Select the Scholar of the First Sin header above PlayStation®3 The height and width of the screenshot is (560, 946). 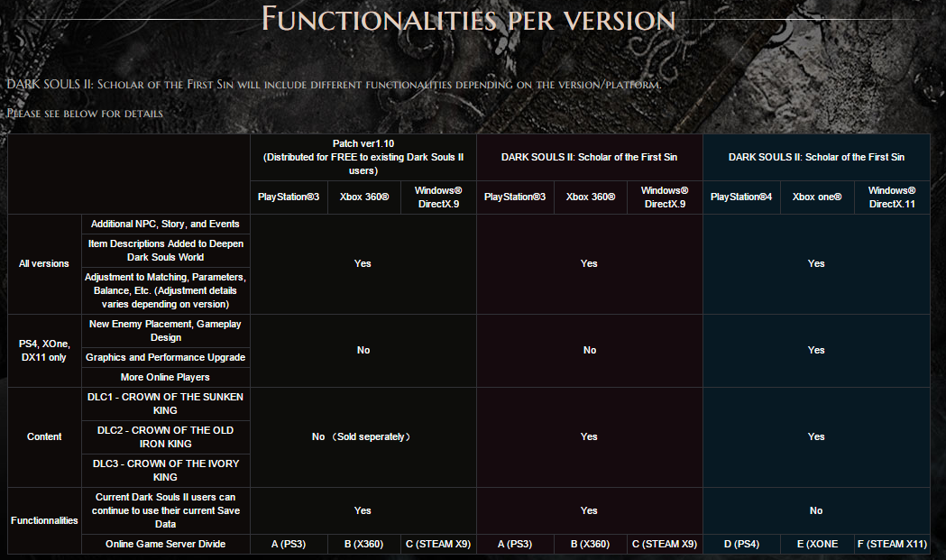590,157
